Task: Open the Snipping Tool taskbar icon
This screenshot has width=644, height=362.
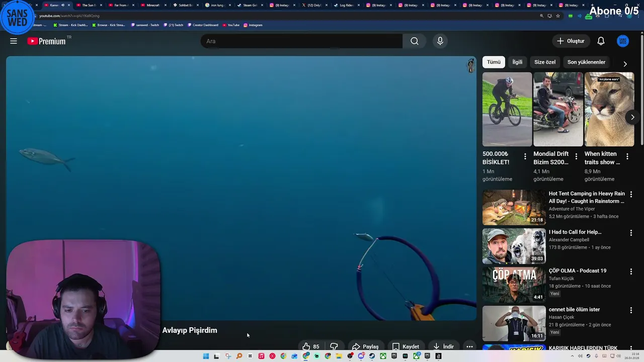Action: pos(228,356)
